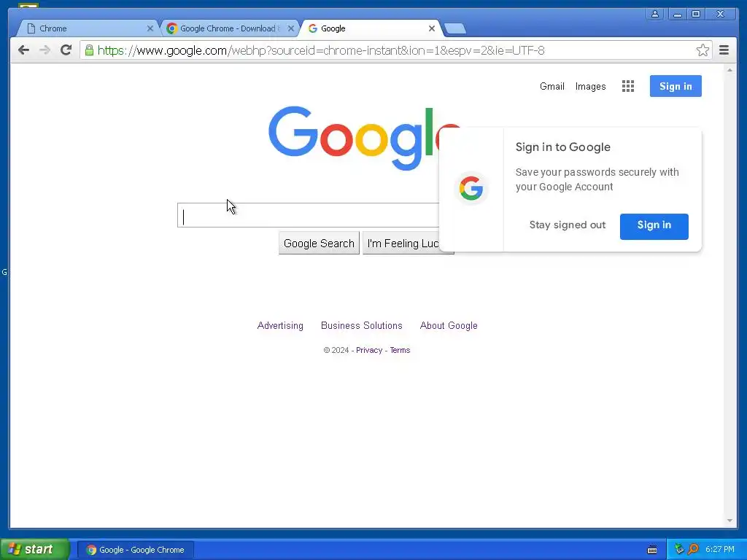Click Sign in inside the popup
The height and width of the screenshot is (560, 747).
pyautogui.click(x=654, y=226)
